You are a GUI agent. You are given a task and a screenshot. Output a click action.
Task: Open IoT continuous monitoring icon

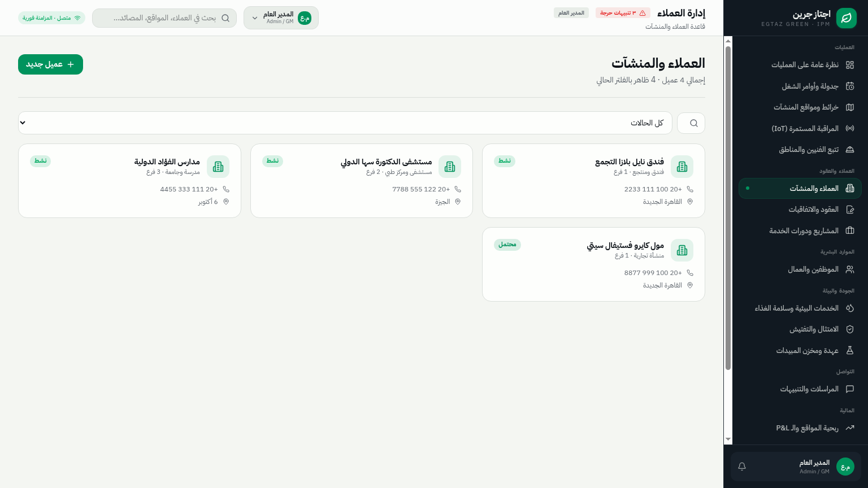[849, 129]
